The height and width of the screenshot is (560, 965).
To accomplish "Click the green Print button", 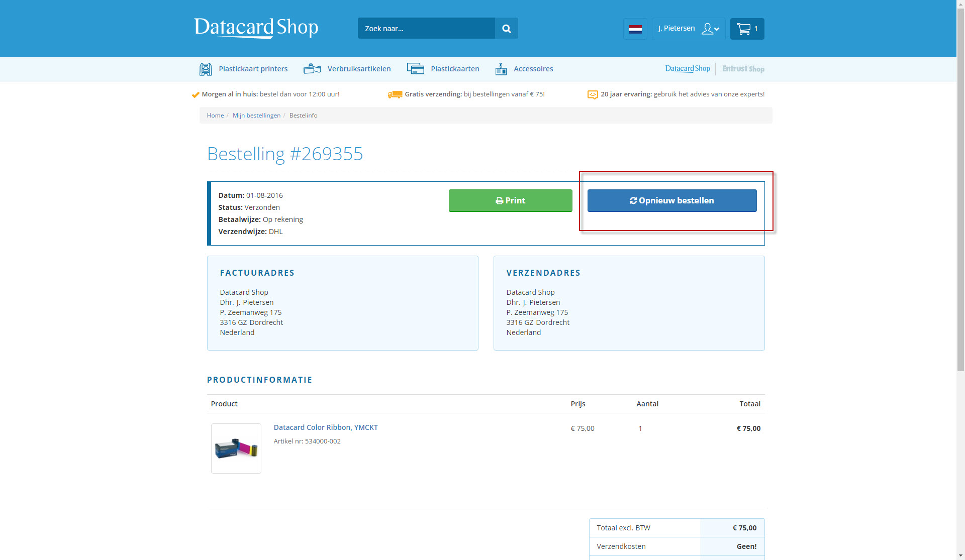I will [x=510, y=200].
